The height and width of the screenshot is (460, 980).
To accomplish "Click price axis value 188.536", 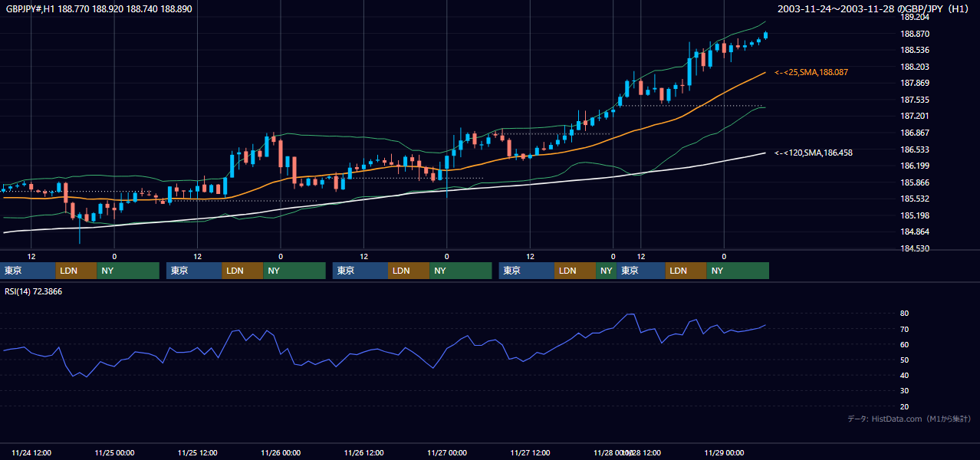I will (x=914, y=50).
